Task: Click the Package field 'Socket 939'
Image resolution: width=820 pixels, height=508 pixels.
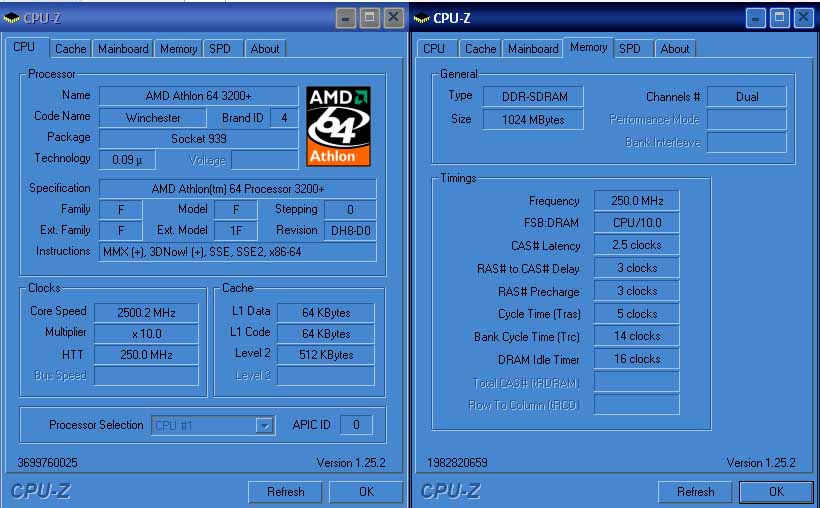Action: (198, 139)
